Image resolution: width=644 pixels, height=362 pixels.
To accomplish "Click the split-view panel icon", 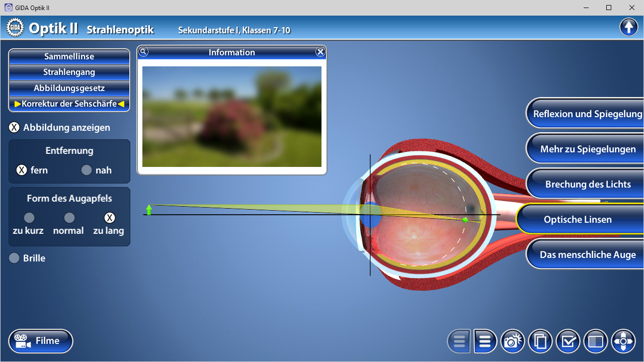I will tap(596, 342).
